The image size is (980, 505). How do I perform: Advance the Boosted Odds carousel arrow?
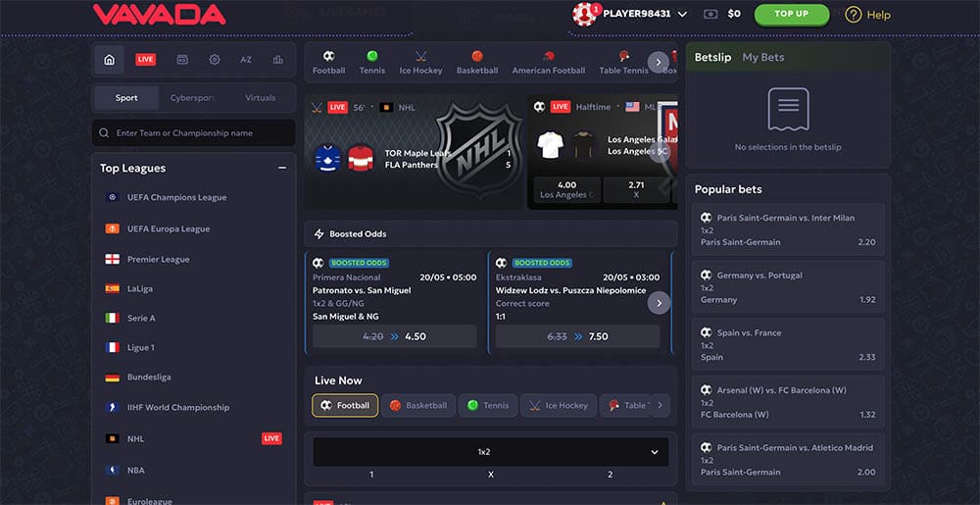[x=659, y=304]
